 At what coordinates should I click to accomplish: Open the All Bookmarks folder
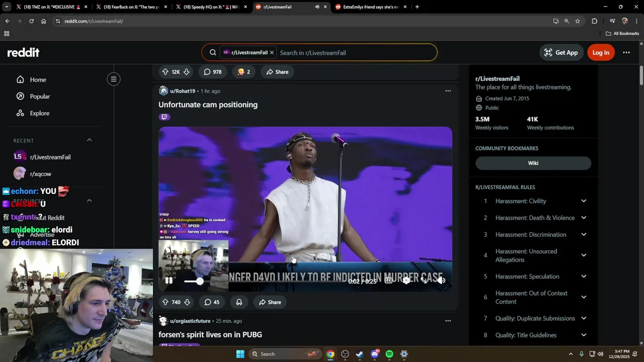(622, 34)
